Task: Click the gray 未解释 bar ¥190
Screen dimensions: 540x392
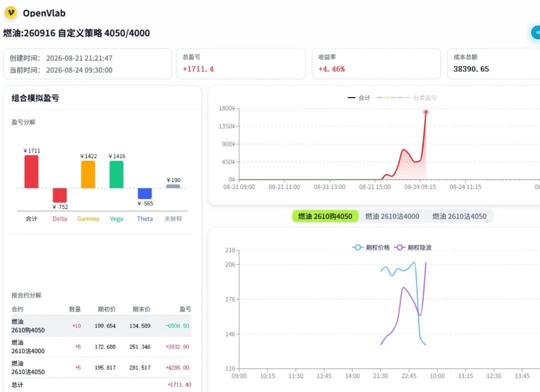Action: tap(173, 186)
